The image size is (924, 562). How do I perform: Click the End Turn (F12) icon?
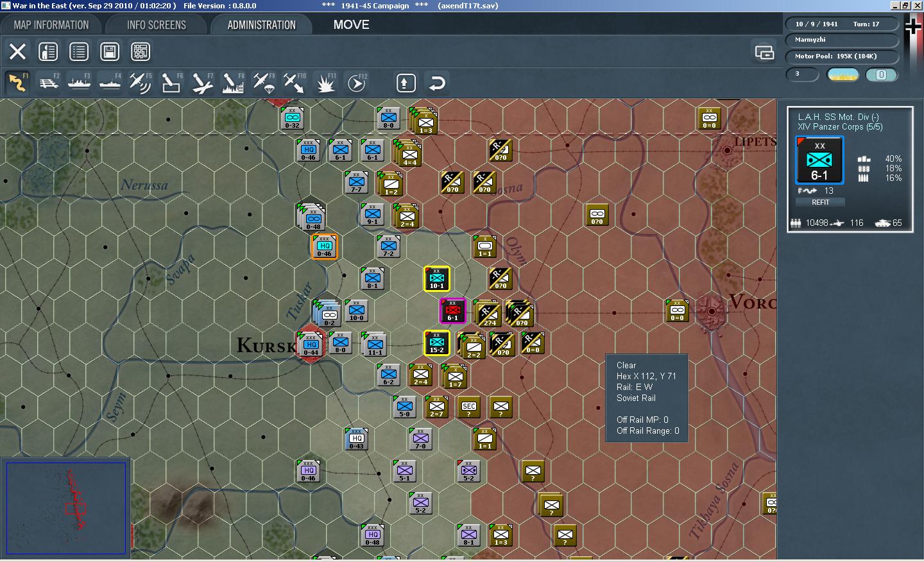click(x=356, y=83)
